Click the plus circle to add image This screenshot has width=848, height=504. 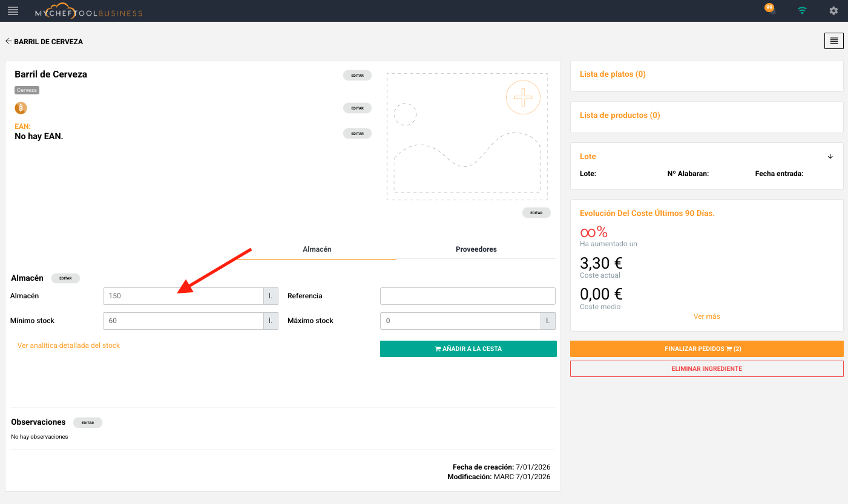523,97
